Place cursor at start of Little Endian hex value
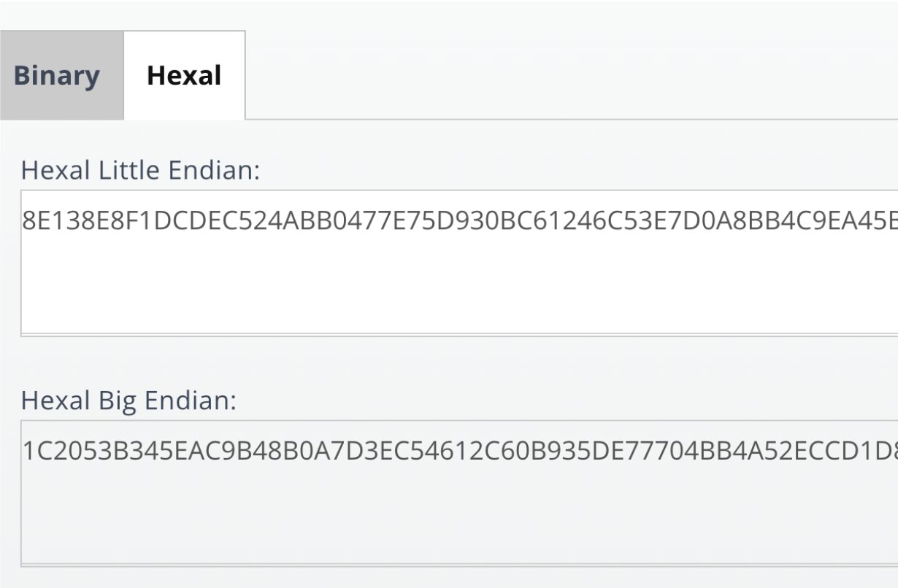The image size is (898, 588). pyautogui.click(x=24, y=222)
